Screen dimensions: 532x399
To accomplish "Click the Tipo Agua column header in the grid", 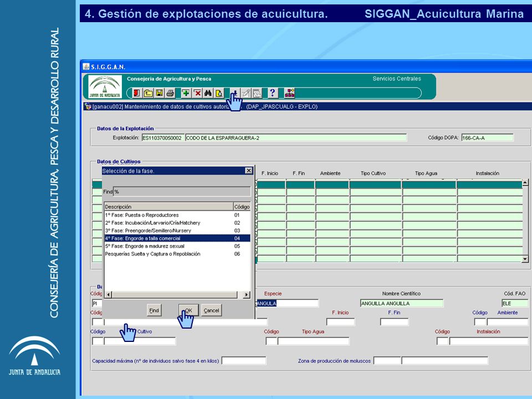I will [x=426, y=173].
